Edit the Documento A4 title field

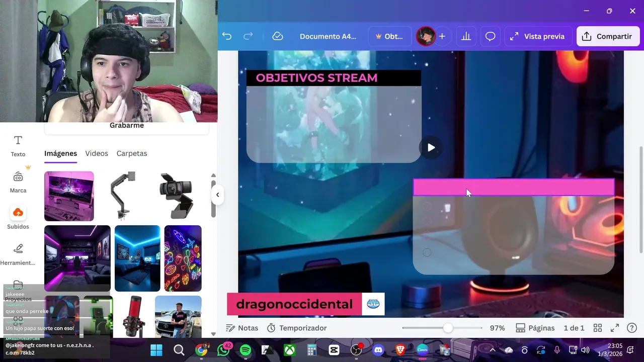click(328, 36)
